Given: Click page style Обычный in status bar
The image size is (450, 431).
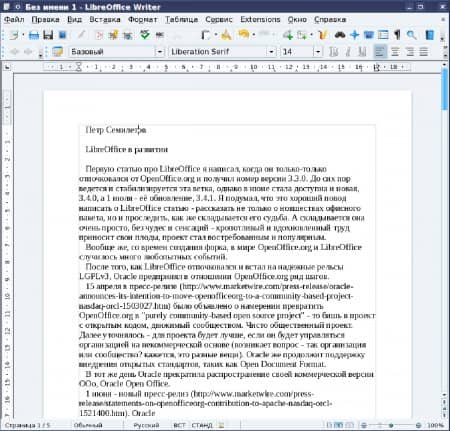Looking at the screenshot, I should (x=88, y=425).
